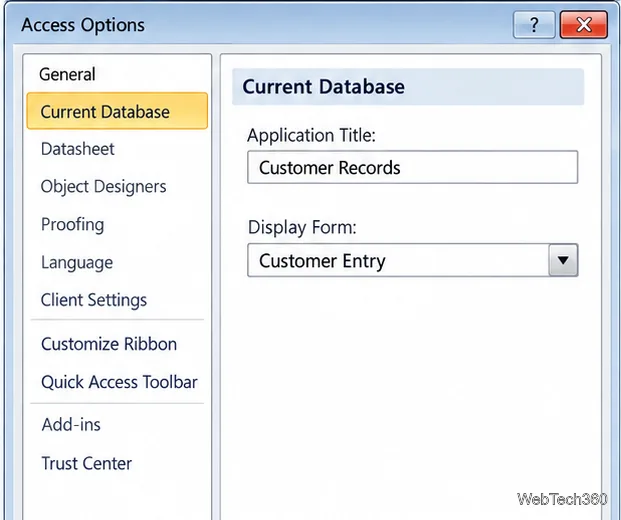Image resolution: width=621 pixels, height=520 pixels.
Task: Click the Application Title text field
Action: (x=412, y=167)
